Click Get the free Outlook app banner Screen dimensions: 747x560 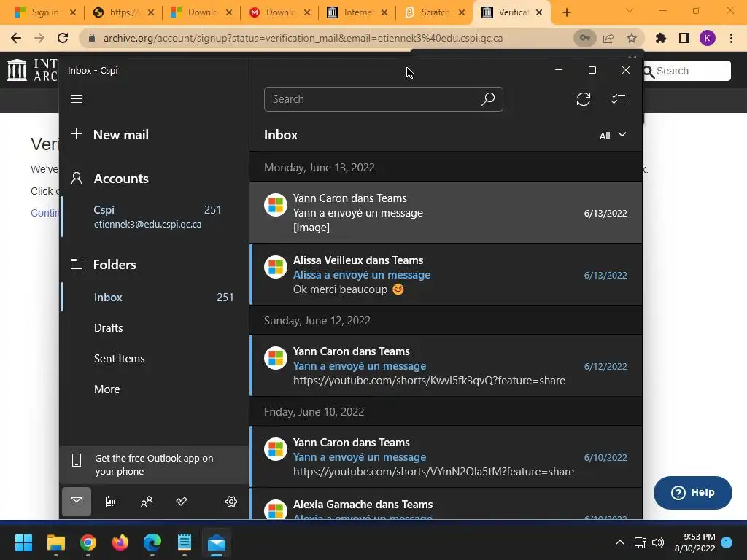pyautogui.click(x=155, y=464)
